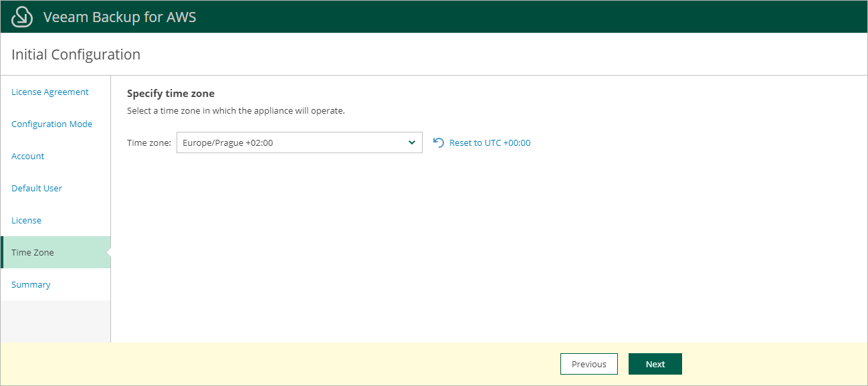Go to the License Agreement step

(x=50, y=92)
